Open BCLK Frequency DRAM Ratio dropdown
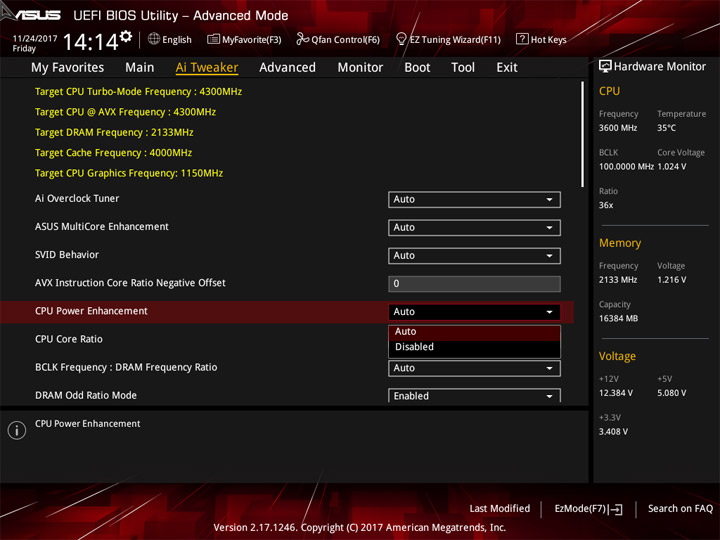Image resolution: width=720 pixels, height=540 pixels. pyautogui.click(x=474, y=368)
